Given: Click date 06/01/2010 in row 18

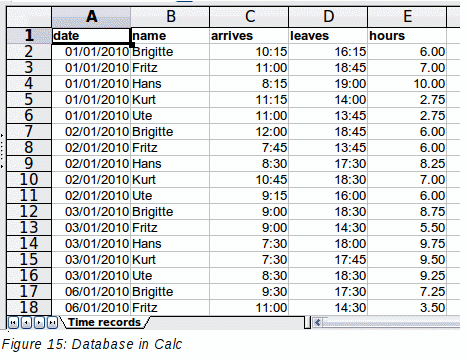Looking at the screenshot, I should 91,308.
